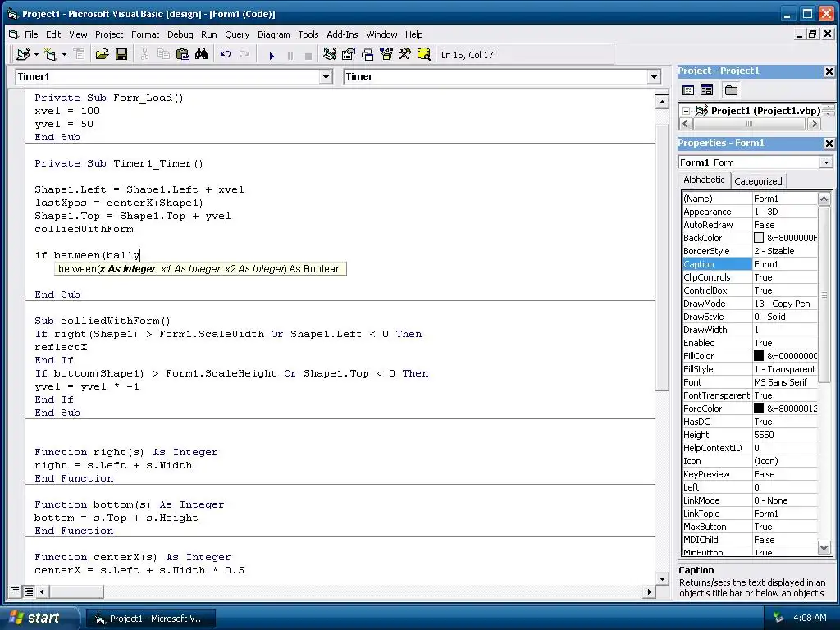Click the system tray icon beside clock
The width and height of the screenshot is (840, 630).
(x=778, y=618)
